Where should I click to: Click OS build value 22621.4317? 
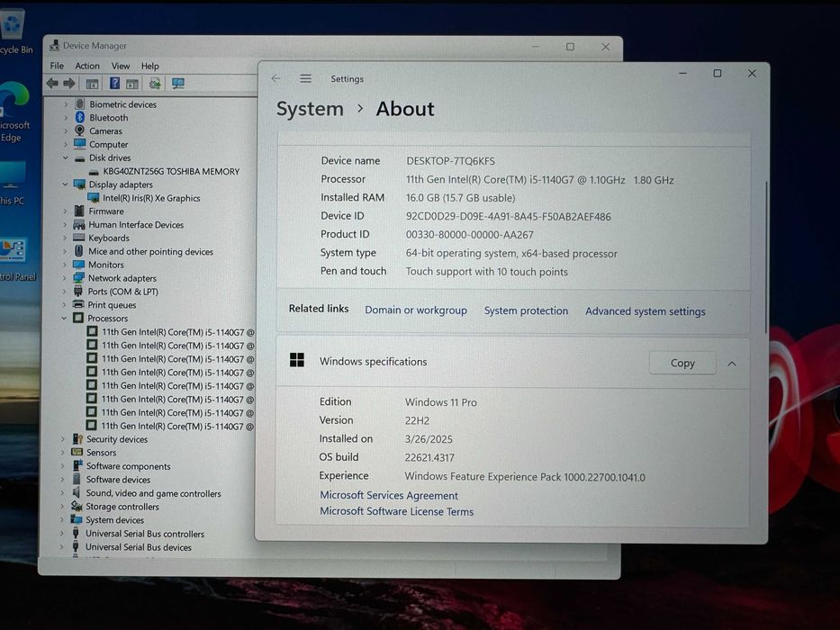click(429, 458)
